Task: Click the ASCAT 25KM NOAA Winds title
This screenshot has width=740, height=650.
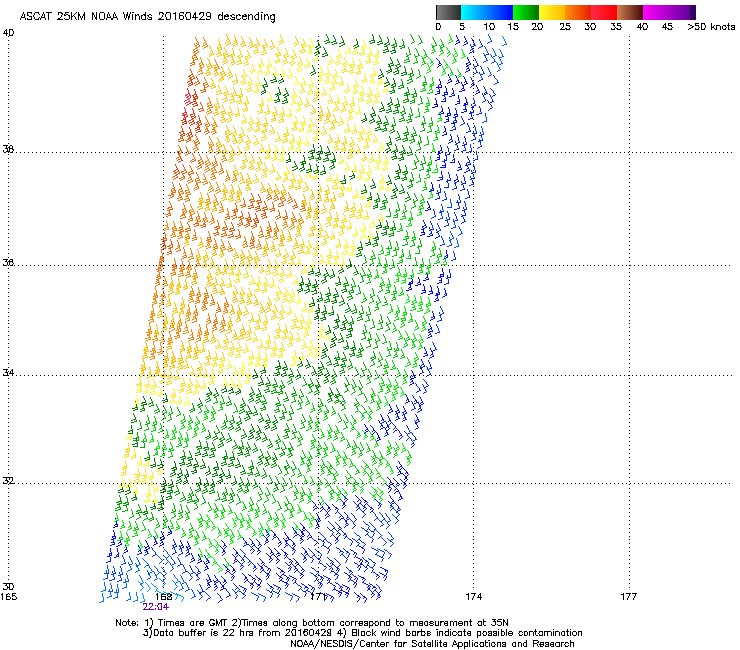Action: (x=147, y=17)
